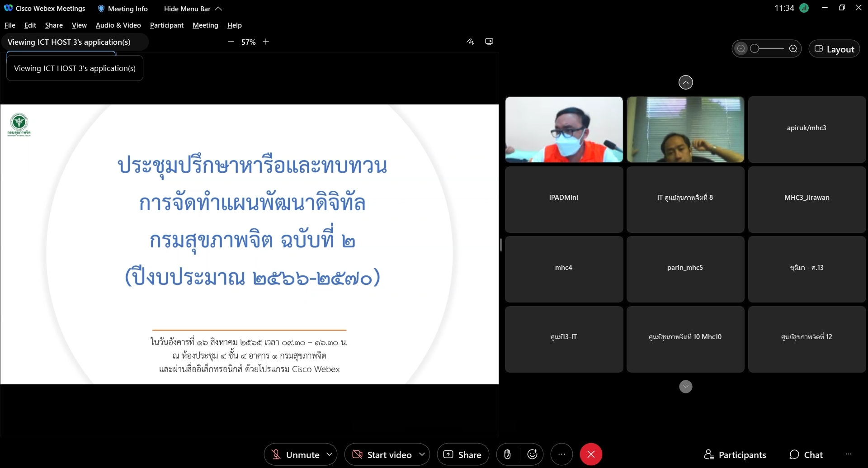Open the Chat panel
Viewport: 868px width, 468px height.
point(806,455)
